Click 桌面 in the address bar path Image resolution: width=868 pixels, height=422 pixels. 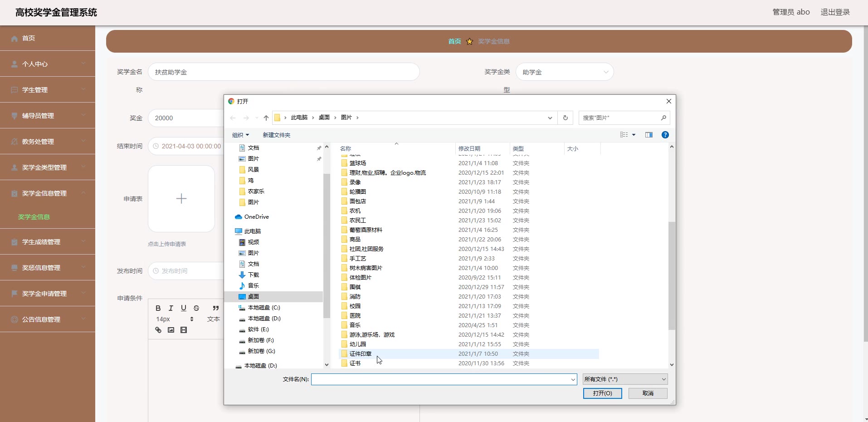(324, 118)
